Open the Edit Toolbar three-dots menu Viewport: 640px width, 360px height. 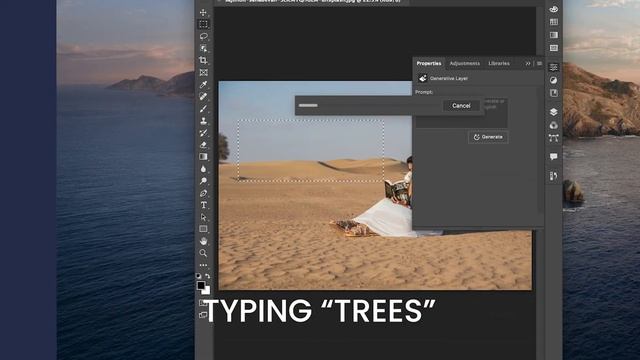click(x=203, y=265)
